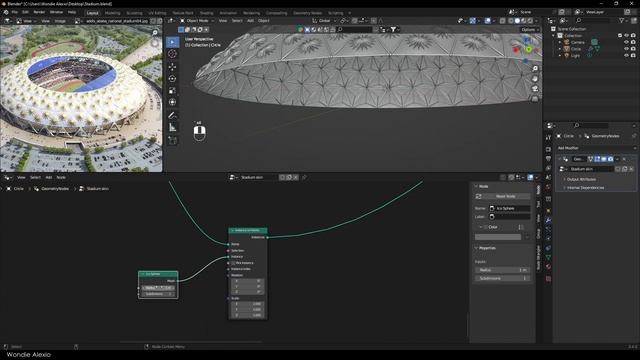Collapse Collection tree in outliner

(554, 36)
